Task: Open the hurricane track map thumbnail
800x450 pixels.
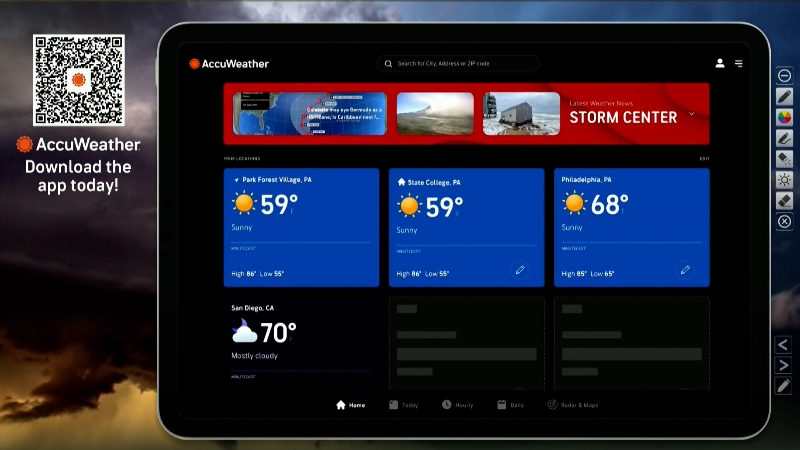Action: pyautogui.click(x=310, y=114)
